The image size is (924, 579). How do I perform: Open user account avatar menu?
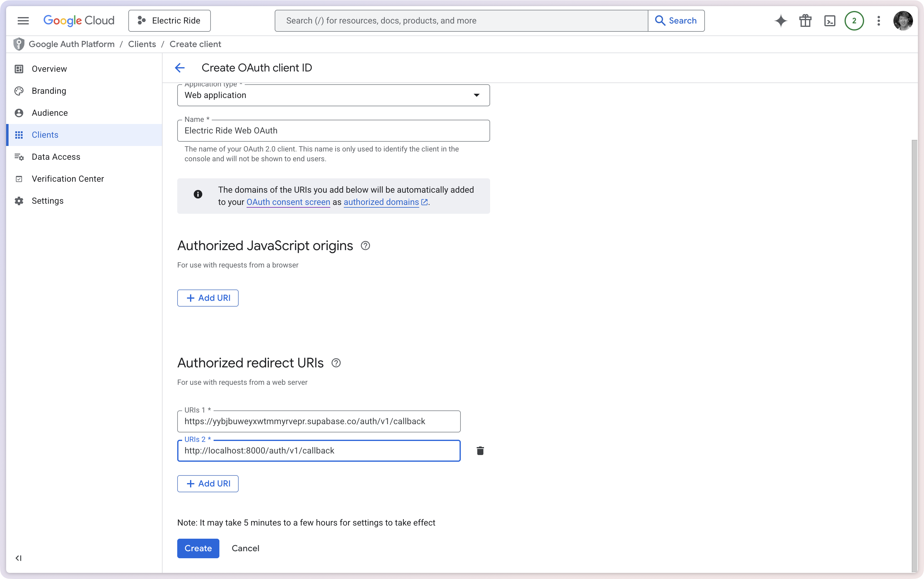903,21
